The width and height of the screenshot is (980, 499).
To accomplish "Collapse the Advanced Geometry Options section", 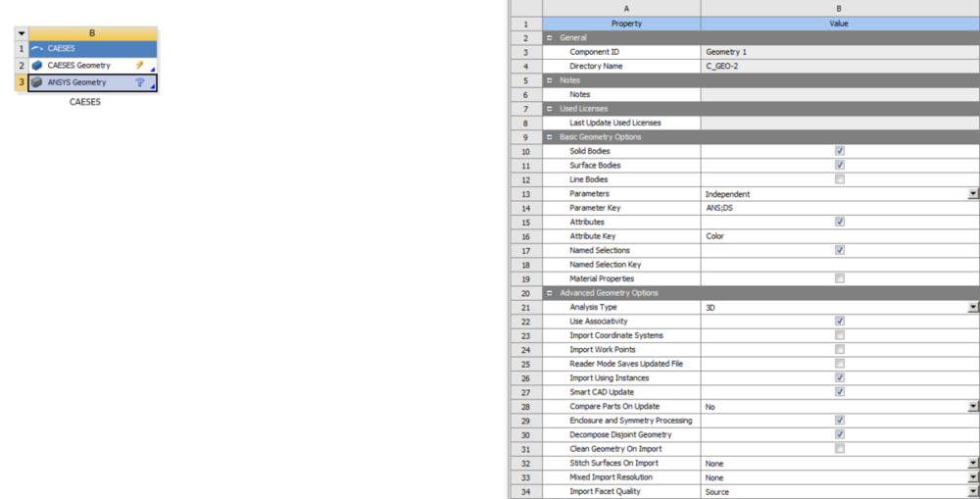I will click(x=550, y=293).
